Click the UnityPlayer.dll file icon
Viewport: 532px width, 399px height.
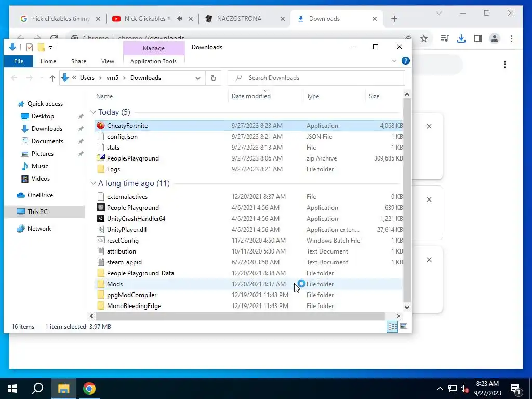100,229
